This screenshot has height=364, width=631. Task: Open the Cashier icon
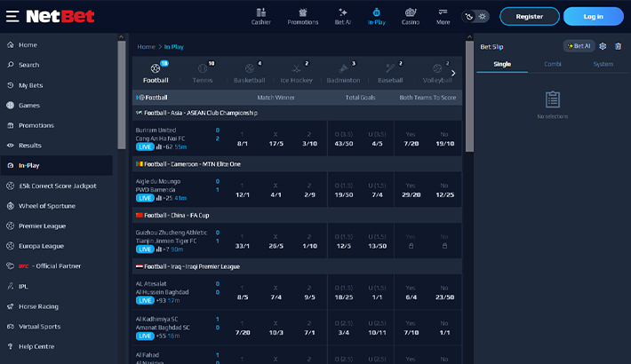260,17
